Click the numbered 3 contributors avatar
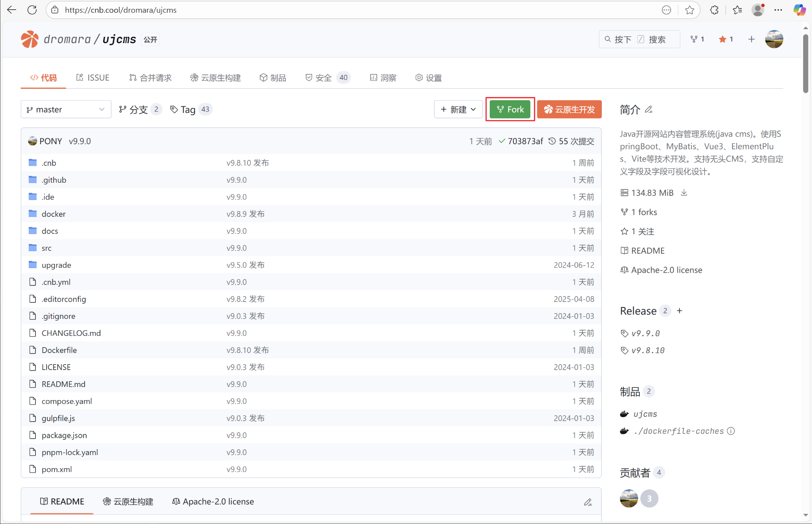The image size is (812, 524). 649,499
